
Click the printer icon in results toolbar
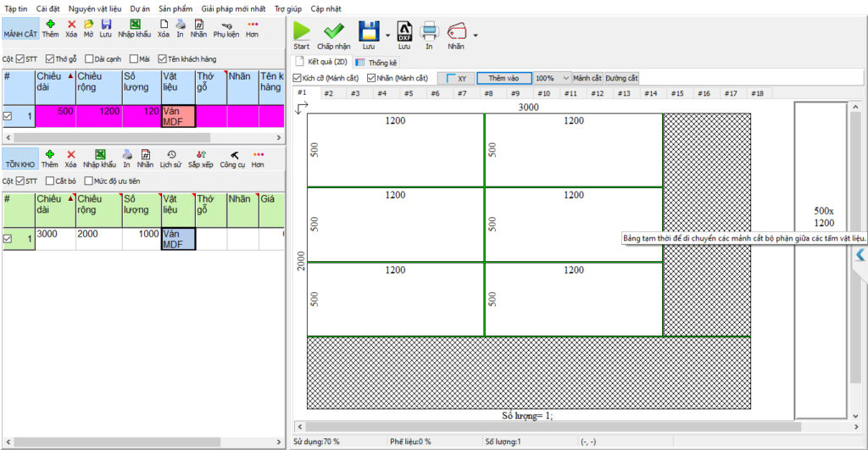pyautogui.click(x=429, y=31)
